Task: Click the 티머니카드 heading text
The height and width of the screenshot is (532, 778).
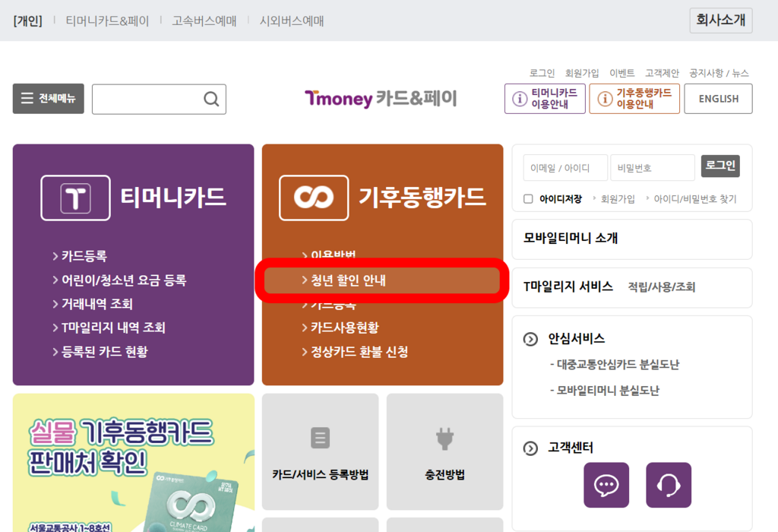Action: coord(174,198)
